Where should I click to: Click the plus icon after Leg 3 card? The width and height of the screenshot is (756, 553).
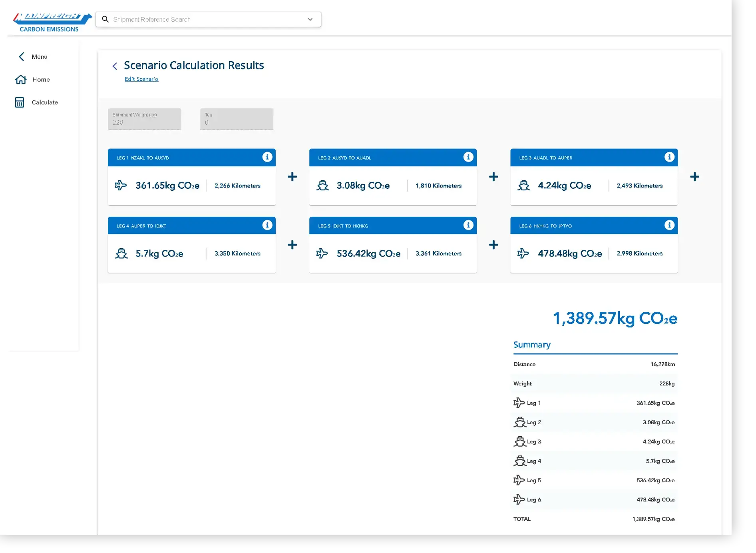[x=694, y=177]
